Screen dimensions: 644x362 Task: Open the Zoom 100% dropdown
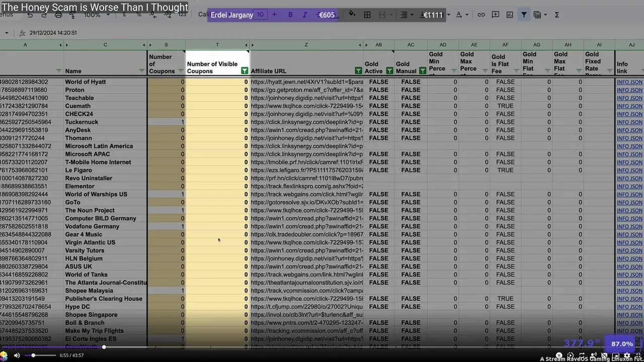pyautogui.click(x=96, y=15)
